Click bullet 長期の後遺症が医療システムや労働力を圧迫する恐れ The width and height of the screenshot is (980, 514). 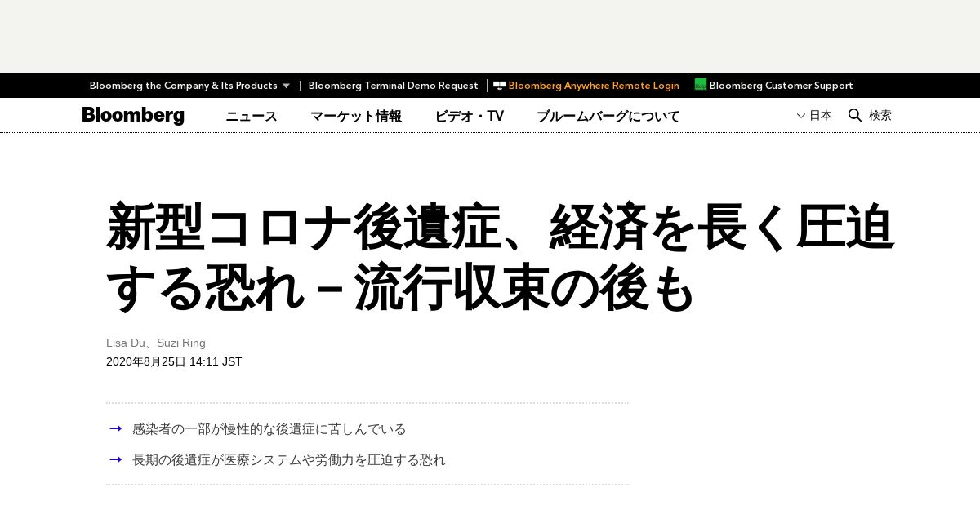pyautogui.click(x=289, y=459)
